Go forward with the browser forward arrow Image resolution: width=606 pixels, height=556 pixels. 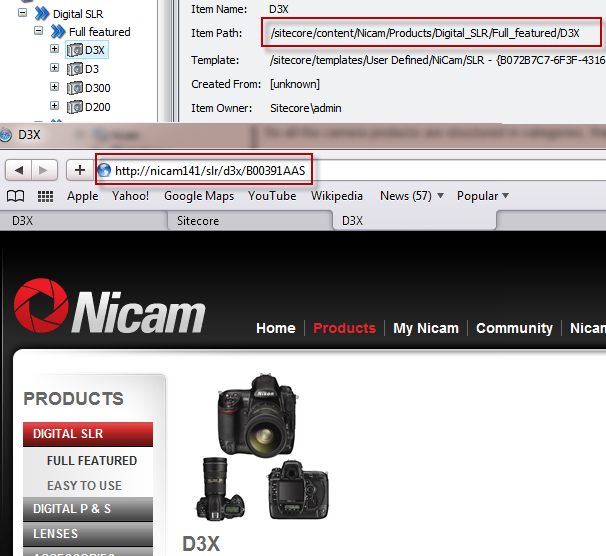(x=44, y=170)
